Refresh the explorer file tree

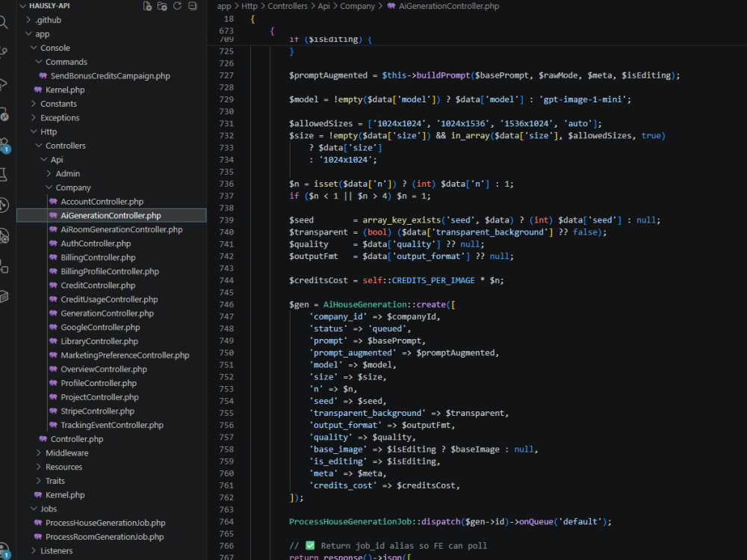point(177,6)
